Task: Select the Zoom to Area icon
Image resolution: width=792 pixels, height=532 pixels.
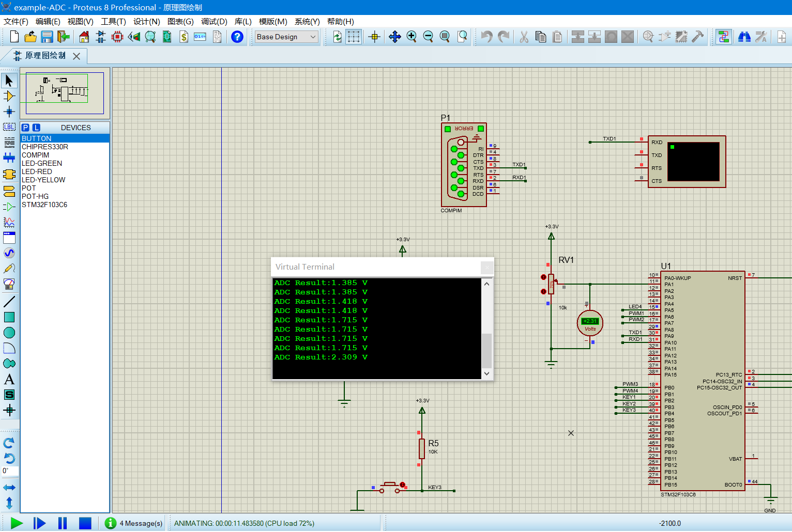Action: click(462, 37)
